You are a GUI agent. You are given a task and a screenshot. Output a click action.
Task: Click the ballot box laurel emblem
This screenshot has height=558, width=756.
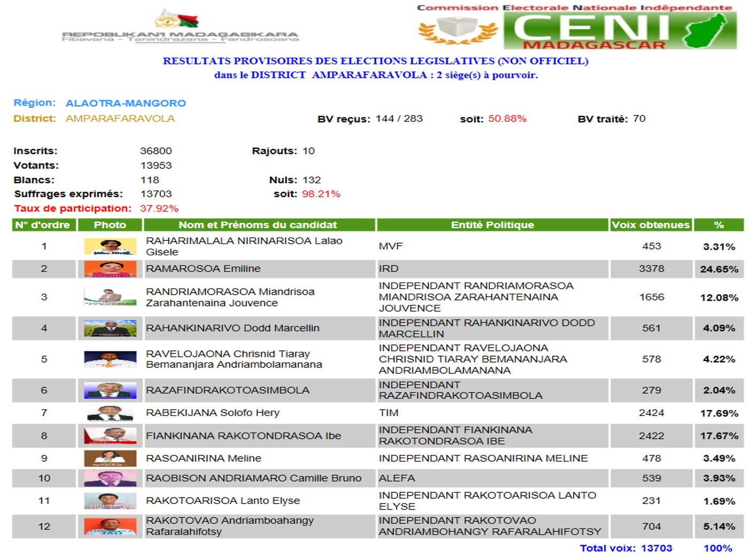click(x=457, y=30)
